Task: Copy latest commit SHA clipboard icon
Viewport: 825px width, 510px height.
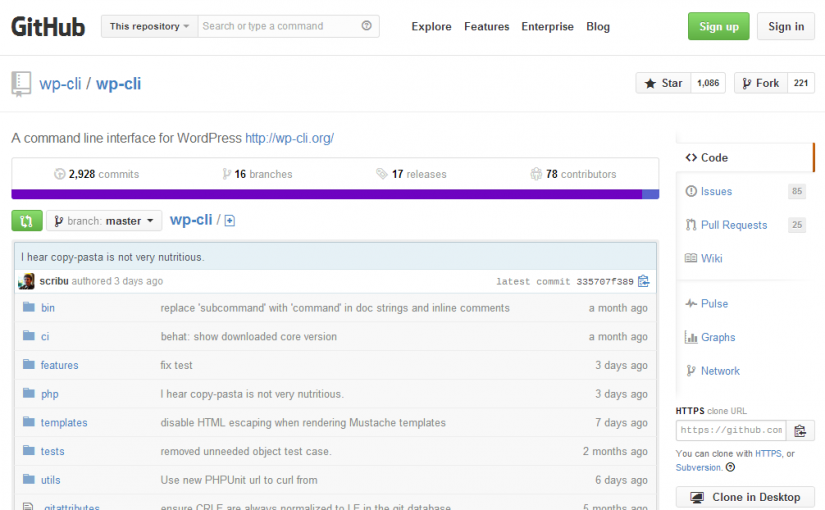Action: pyautogui.click(x=643, y=281)
